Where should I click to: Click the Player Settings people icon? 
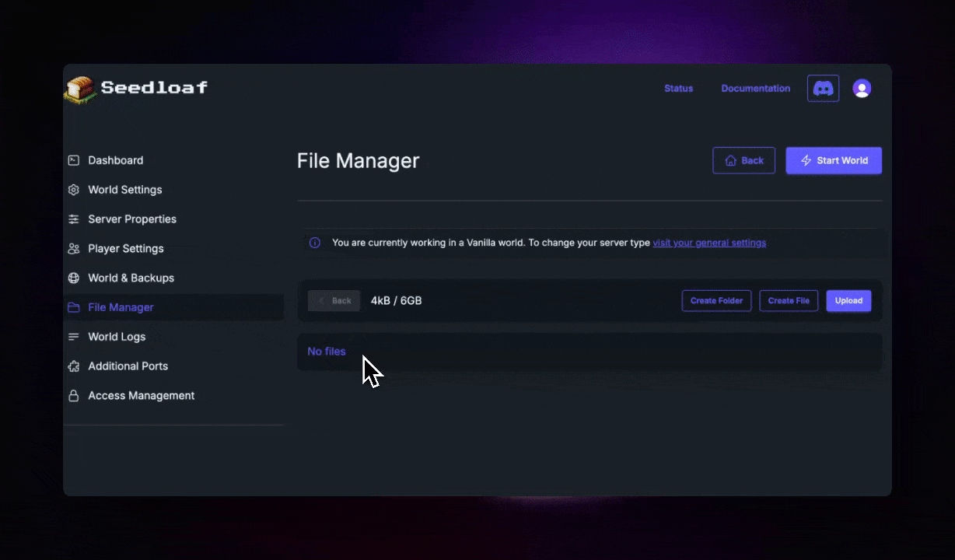(74, 249)
